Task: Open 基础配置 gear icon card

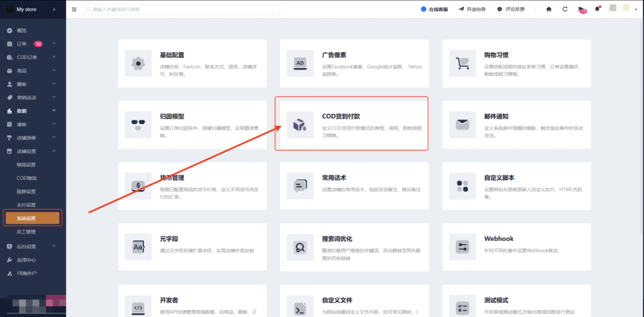Action: coord(138,63)
